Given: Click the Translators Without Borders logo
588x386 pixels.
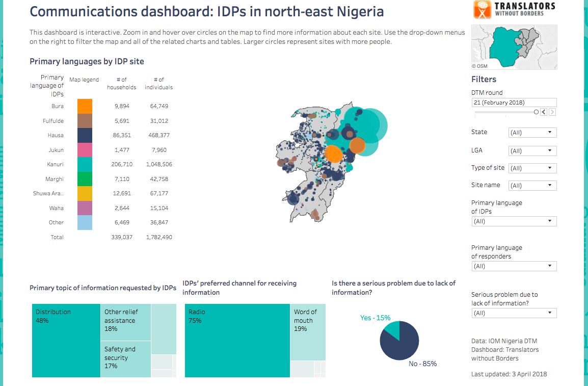Looking at the screenshot, I should 514,10.
